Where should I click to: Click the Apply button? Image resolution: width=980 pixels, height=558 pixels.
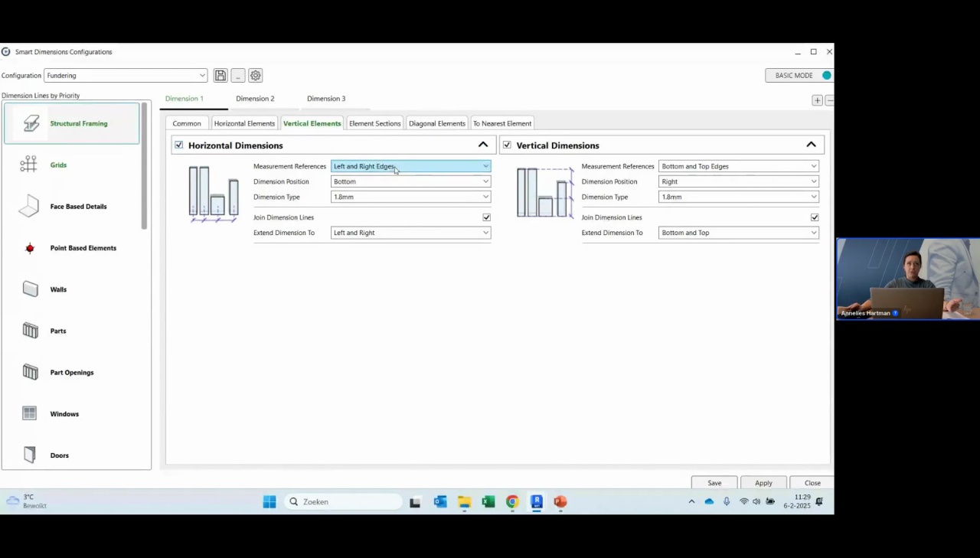[x=763, y=483]
